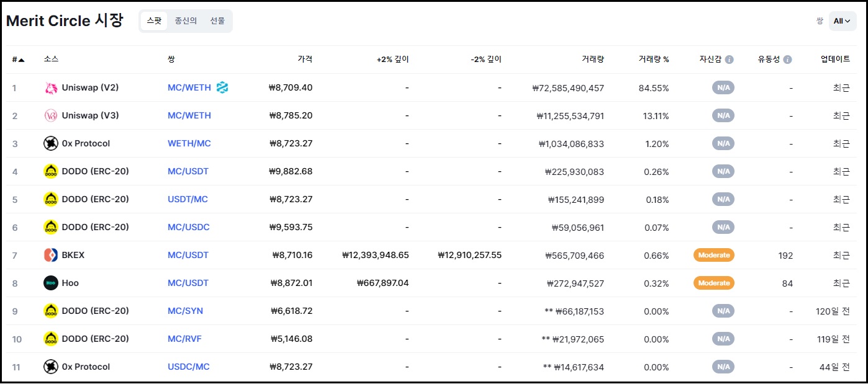Select the 스팟 tab

[x=154, y=21]
